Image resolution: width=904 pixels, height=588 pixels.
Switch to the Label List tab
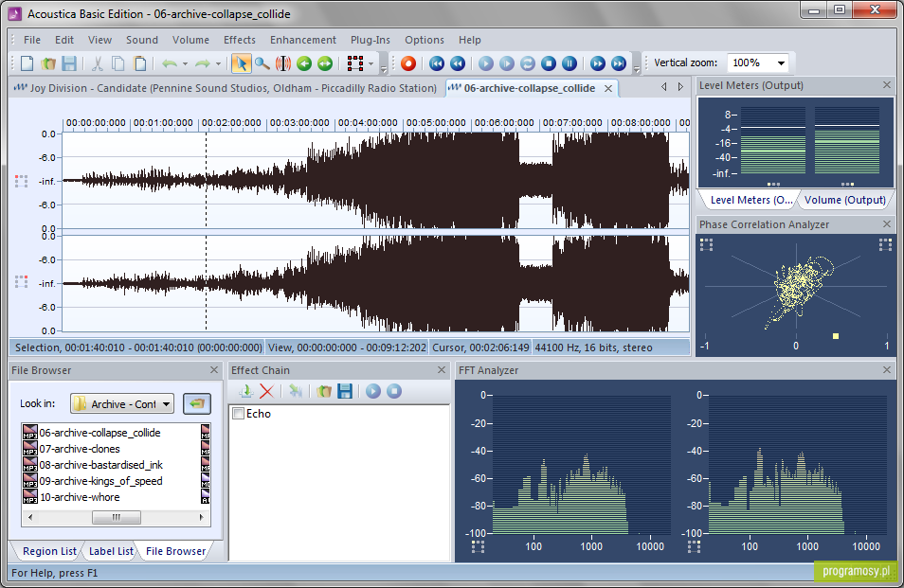tap(111, 551)
